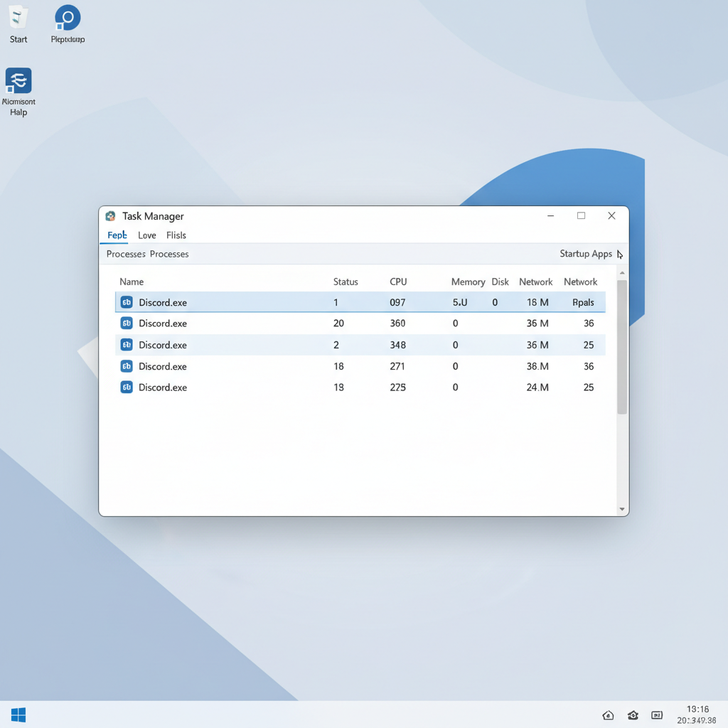Click the Discord icon in the 348 CPU row
Viewport: 728px width, 728px height.
(127, 345)
